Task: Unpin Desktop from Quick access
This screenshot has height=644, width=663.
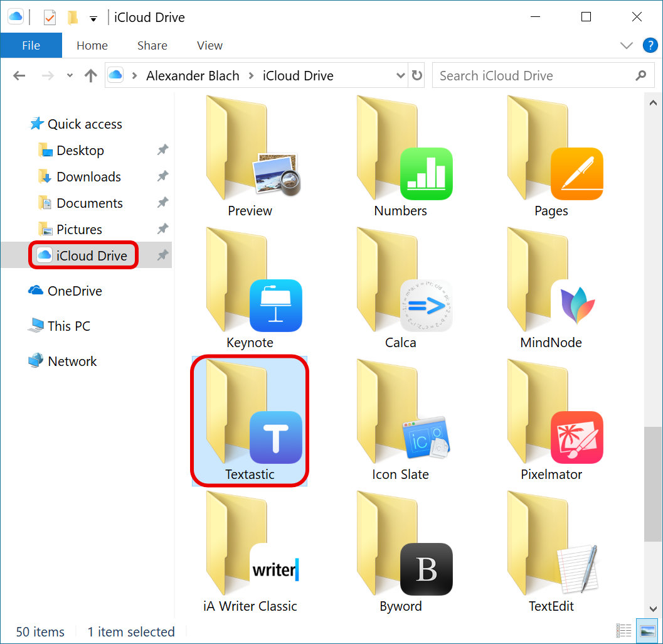Action: 163,150
